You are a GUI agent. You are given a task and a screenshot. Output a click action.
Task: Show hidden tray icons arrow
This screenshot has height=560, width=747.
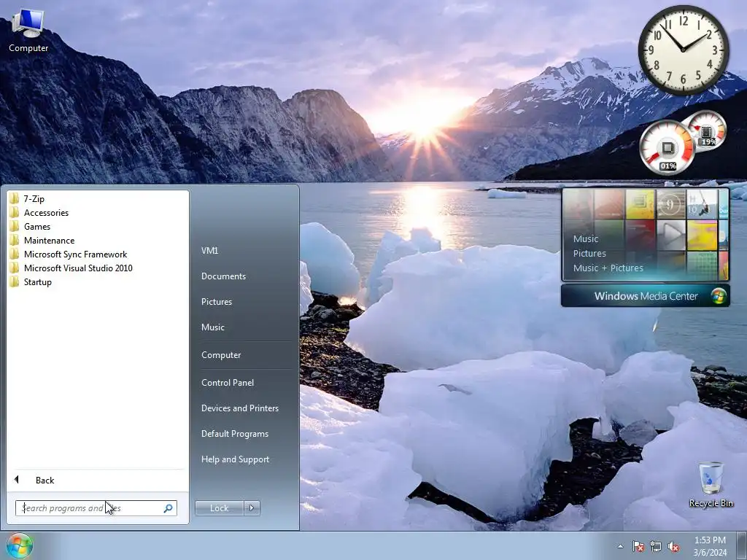pyautogui.click(x=620, y=546)
